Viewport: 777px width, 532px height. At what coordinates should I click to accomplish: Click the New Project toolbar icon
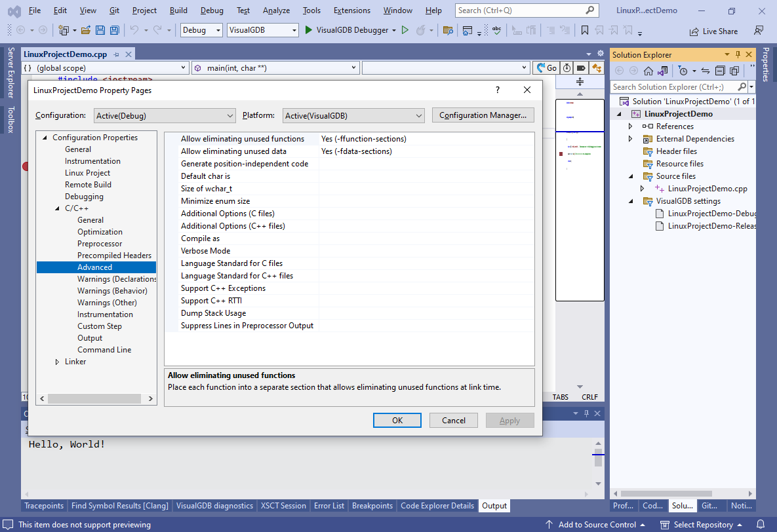coord(64,30)
